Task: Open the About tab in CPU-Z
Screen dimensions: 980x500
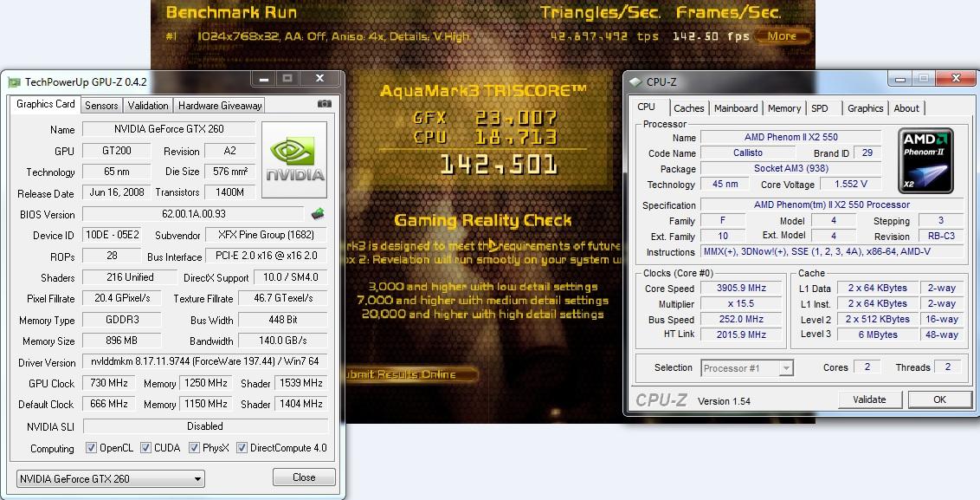Action: pos(906,108)
